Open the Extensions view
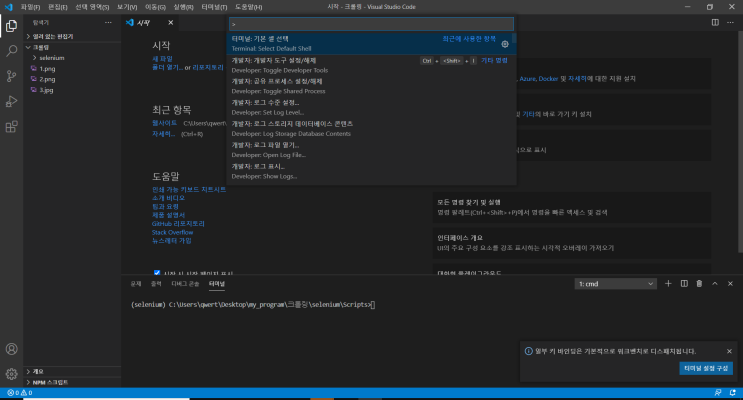743x400 pixels. pos(11,127)
